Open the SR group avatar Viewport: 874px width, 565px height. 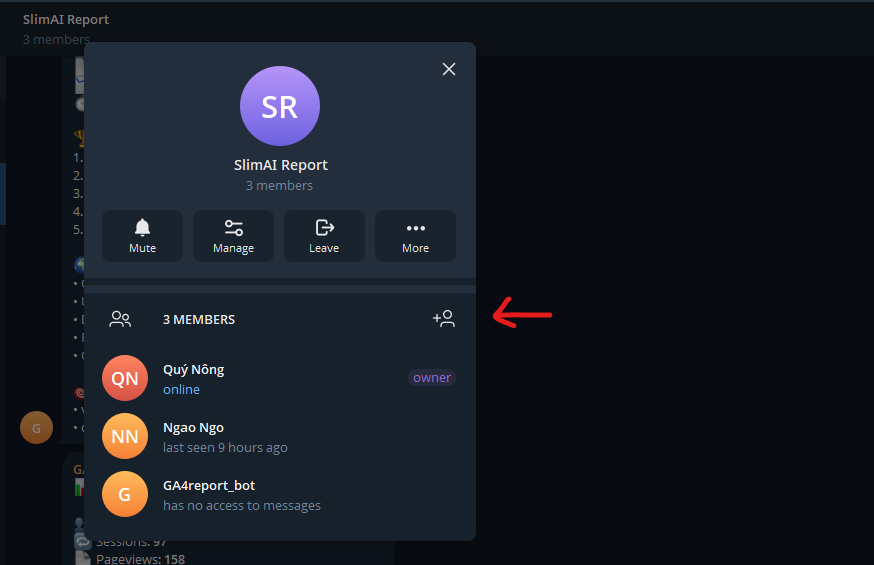(x=280, y=106)
